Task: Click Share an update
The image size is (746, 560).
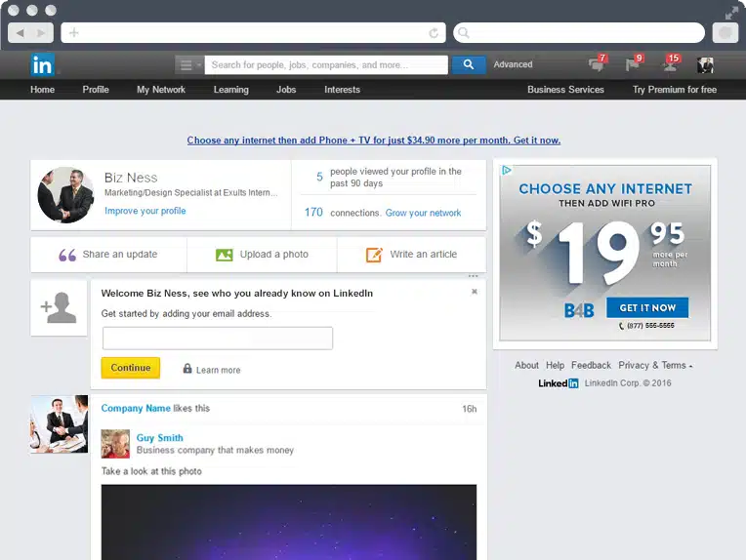Action: [x=119, y=255]
